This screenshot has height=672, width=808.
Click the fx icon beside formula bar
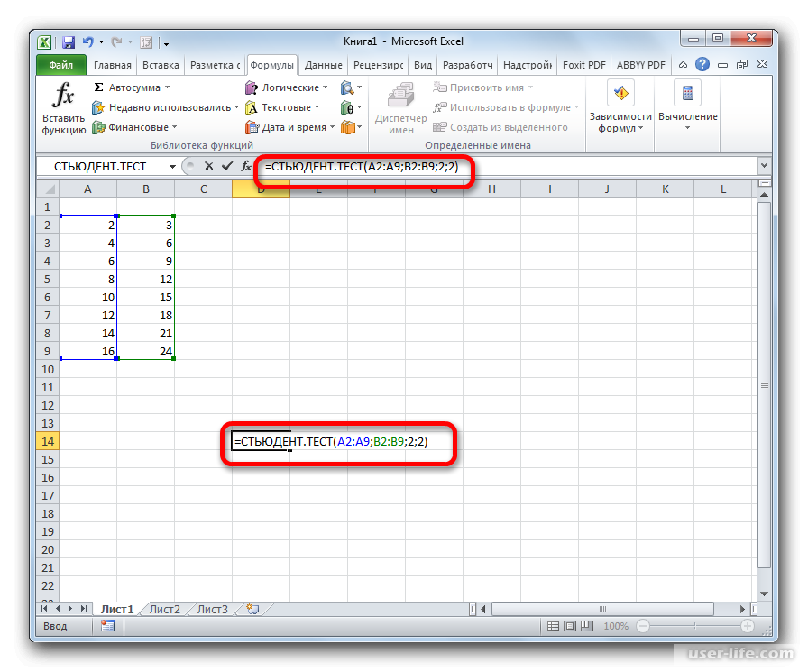(246, 166)
